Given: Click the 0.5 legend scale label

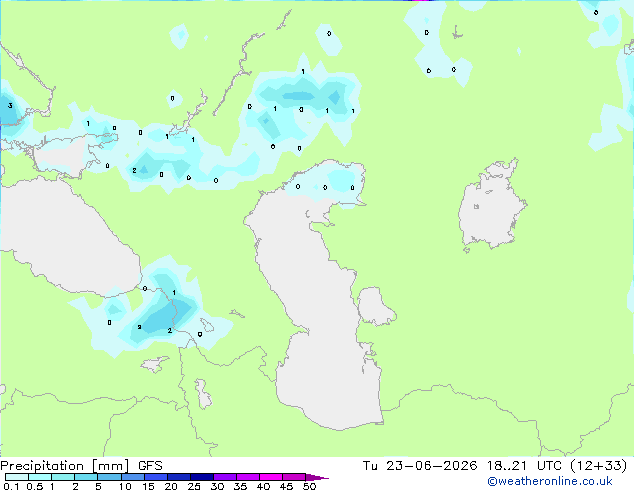Looking at the screenshot, I should point(35,486).
